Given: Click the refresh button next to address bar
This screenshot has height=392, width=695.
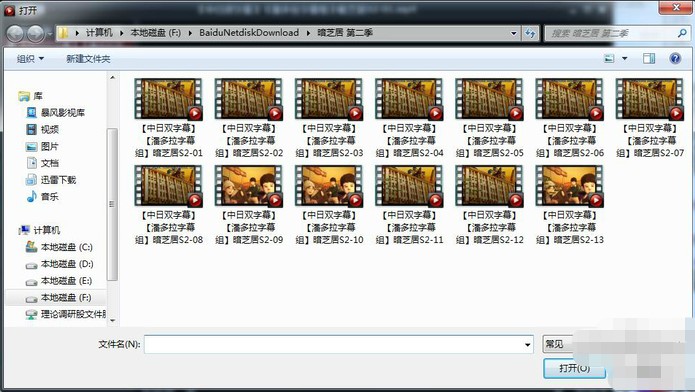Looking at the screenshot, I should pyautogui.click(x=530, y=33).
